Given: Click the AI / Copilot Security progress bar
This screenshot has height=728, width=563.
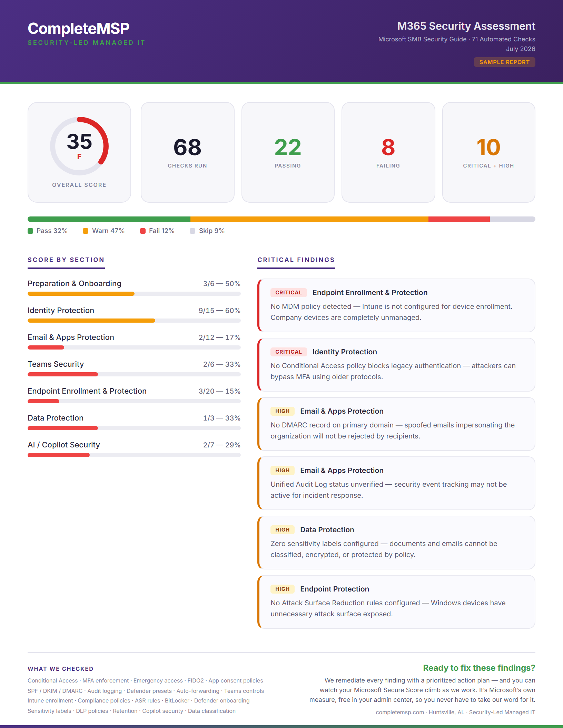Looking at the screenshot, I should pyautogui.click(x=134, y=455).
